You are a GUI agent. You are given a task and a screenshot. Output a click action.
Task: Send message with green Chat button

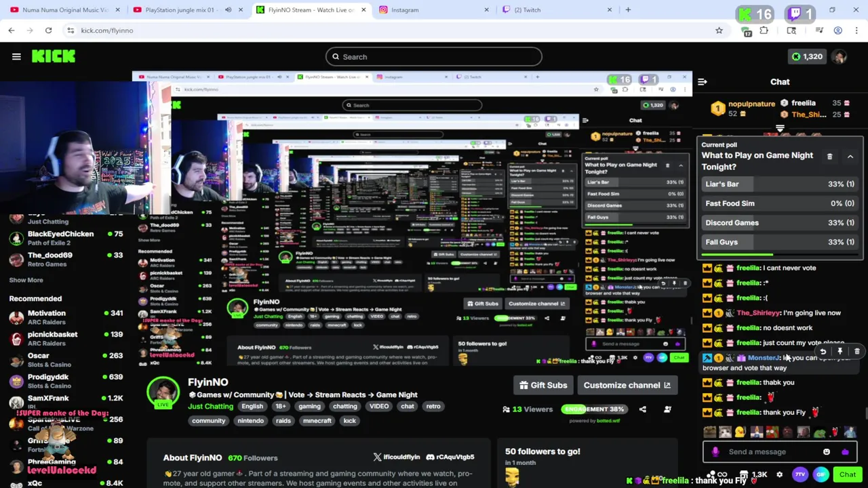(x=848, y=475)
